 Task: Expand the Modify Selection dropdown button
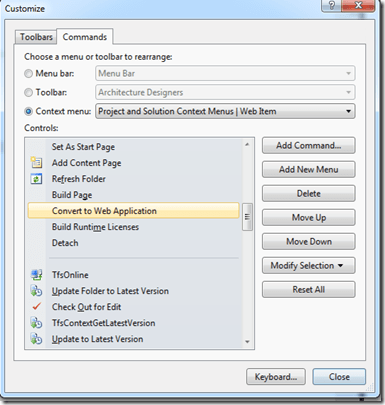pyautogui.click(x=309, y=266)
